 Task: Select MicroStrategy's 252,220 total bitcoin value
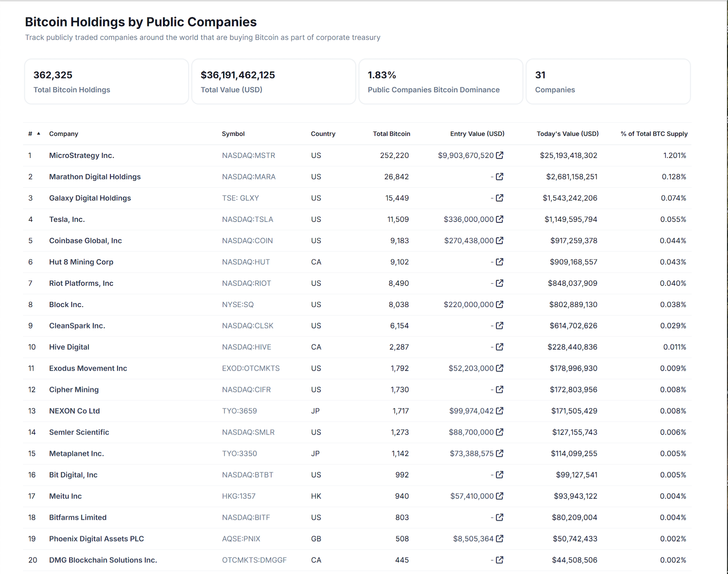click(394, 155)
